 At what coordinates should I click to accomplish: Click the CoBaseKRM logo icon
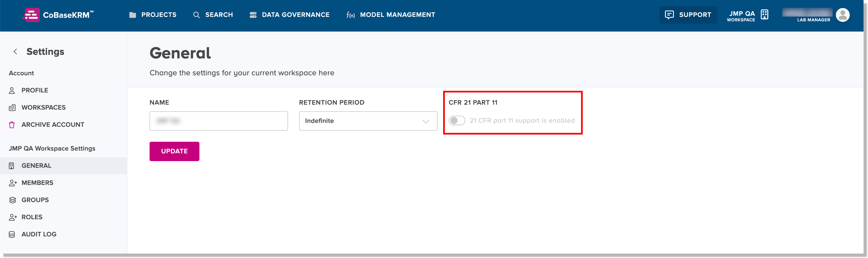click(31, 15)
